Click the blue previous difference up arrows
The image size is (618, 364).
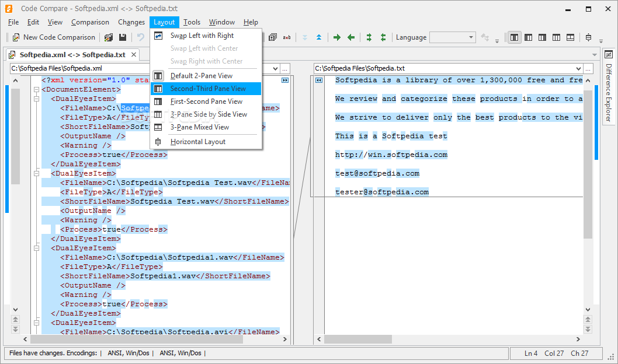point(319,37)
